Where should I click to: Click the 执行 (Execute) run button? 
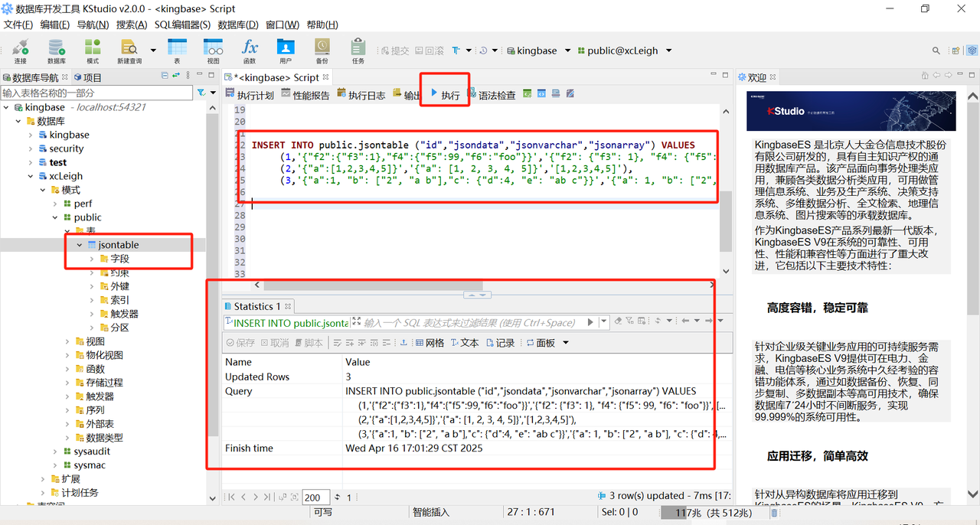coord(445,94)
